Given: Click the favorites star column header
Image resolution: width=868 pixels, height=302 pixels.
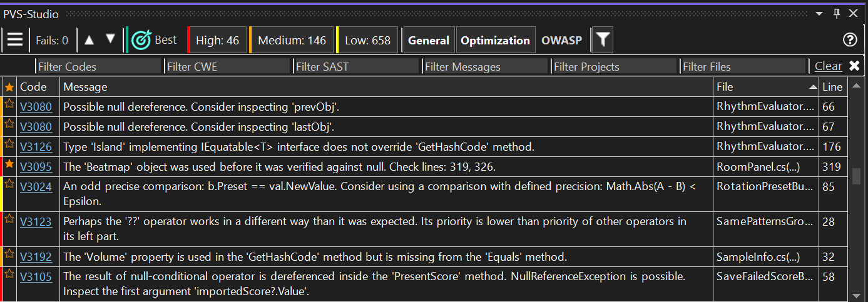Looking at the screenshot, I should pyautogui.click(x=9, y=87).
